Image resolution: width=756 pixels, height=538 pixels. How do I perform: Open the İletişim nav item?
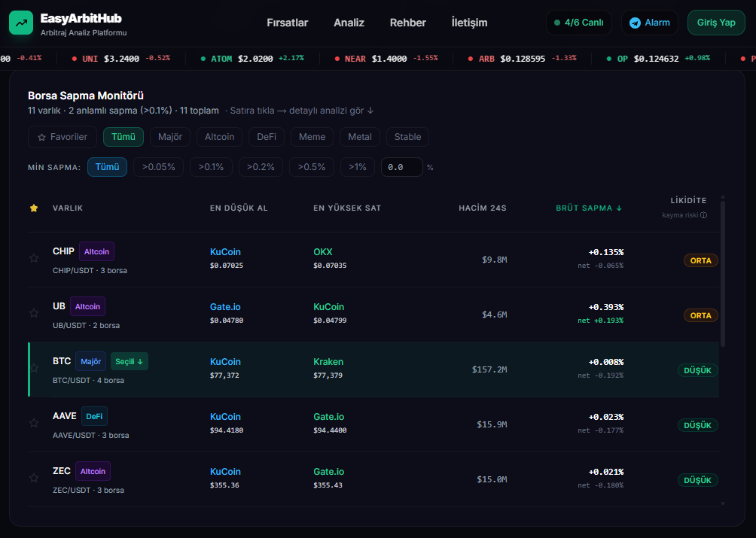point(469,23)
